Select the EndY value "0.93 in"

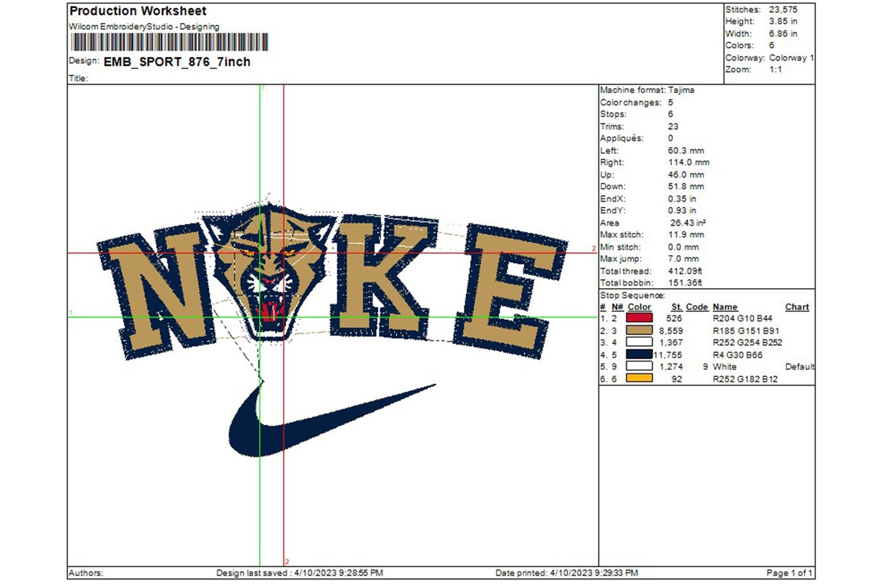click(682, 211)
